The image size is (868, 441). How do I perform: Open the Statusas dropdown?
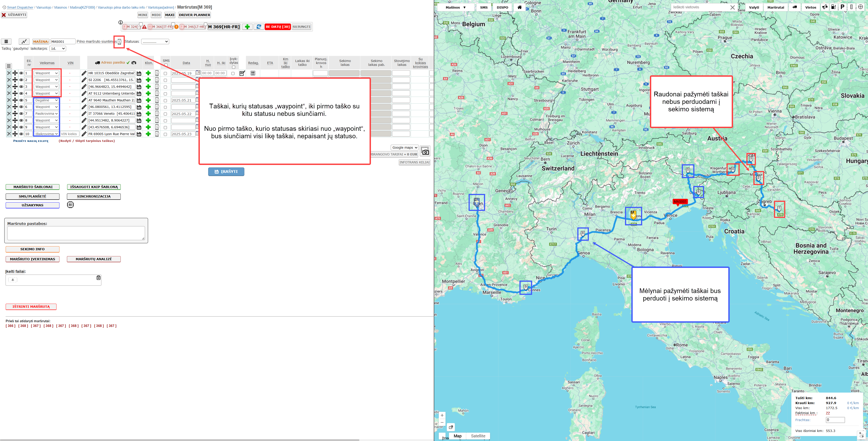coord(155,41)
